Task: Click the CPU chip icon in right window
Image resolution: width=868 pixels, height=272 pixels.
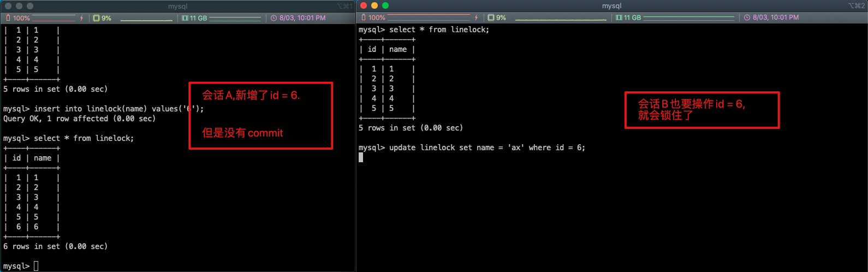Action: pyautogui.click(x=491, y=17)
